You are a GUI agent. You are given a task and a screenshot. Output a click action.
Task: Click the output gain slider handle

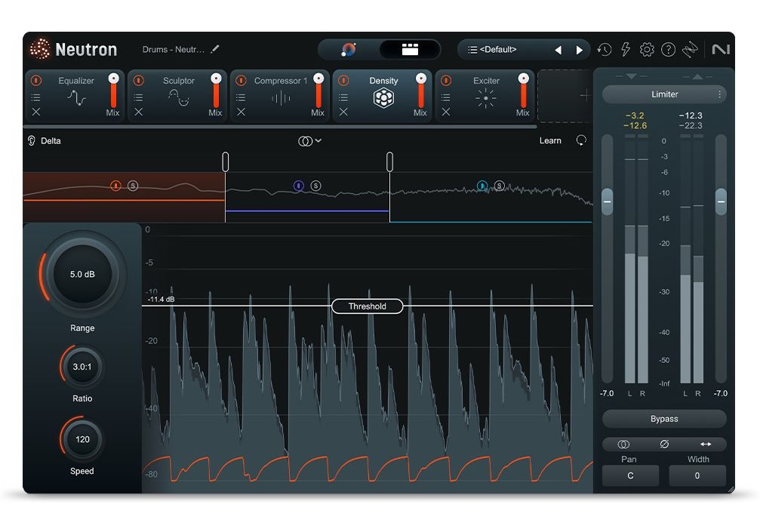722,201
